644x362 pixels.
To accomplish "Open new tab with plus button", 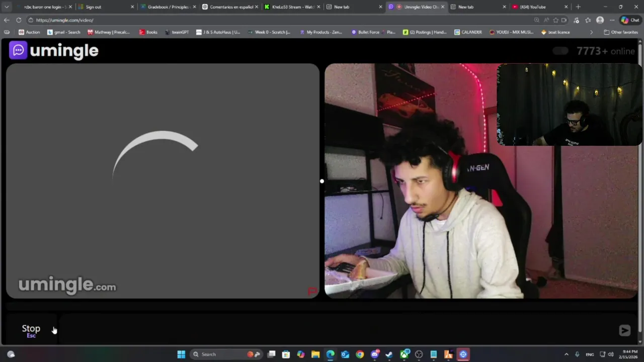I will pyautogui.click(x=578, y=7).
